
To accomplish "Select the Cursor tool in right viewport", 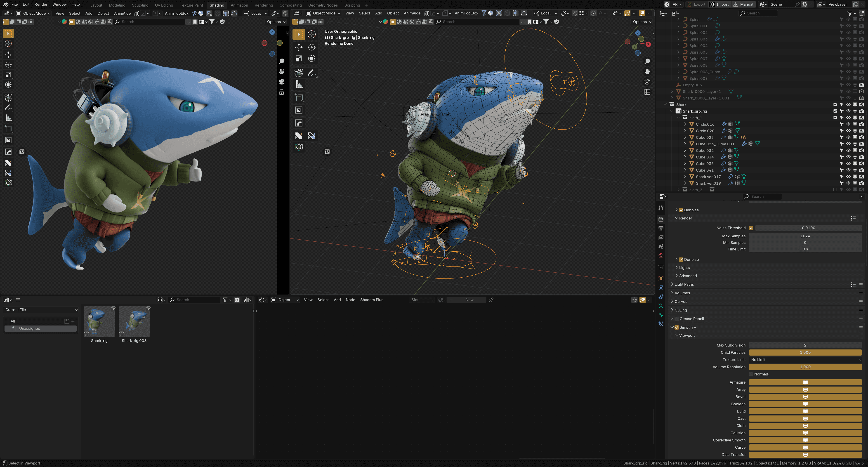I will tap(312, 34).
